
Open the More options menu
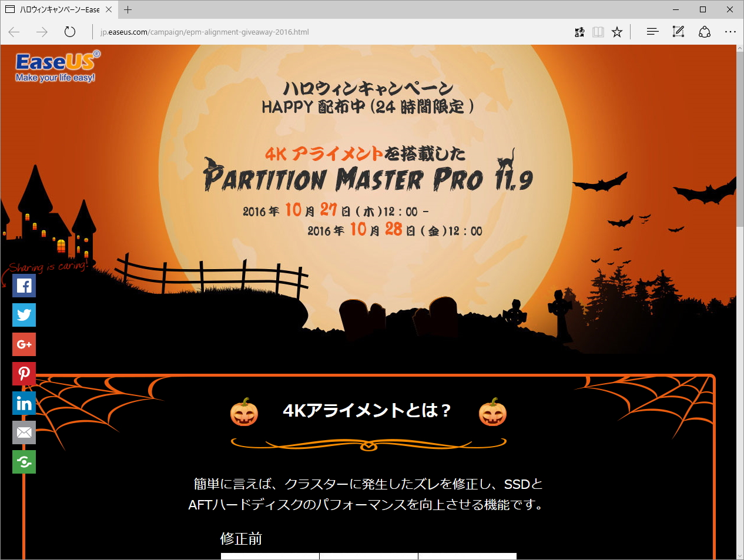point(730,32)
